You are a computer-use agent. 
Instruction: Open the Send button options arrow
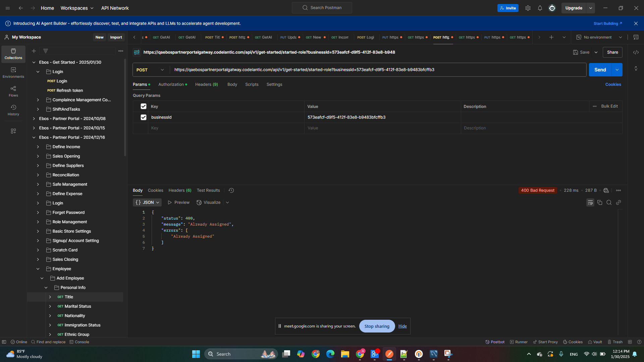pyautogui.click(x=617, y=70)
